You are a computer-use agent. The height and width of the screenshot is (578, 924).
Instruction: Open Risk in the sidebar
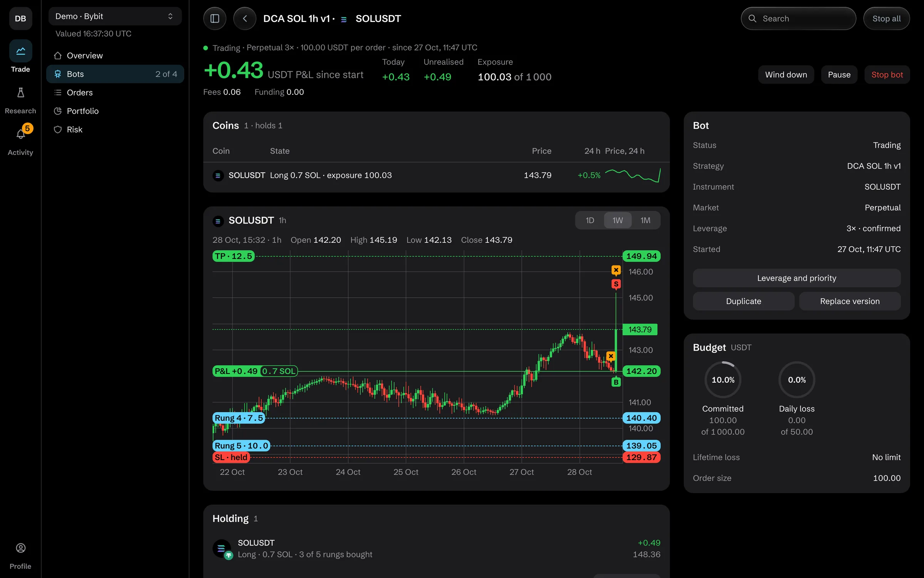(115, 129)
